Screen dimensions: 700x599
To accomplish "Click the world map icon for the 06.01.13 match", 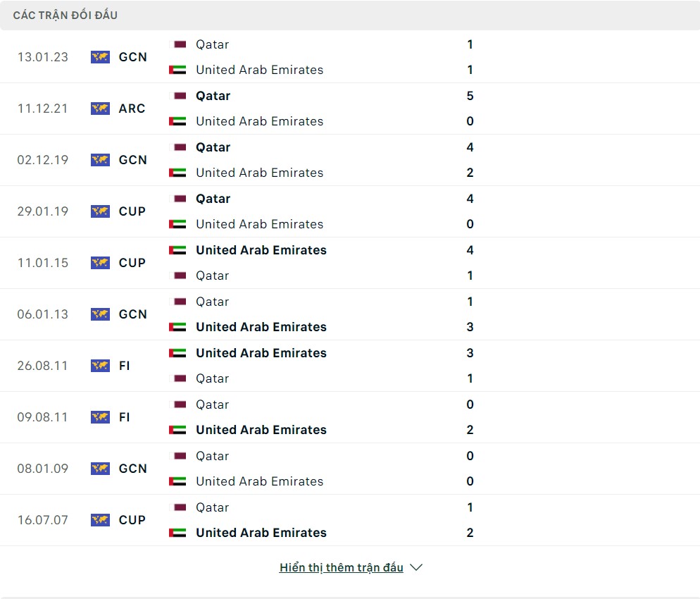I will [x=100, y=314].
